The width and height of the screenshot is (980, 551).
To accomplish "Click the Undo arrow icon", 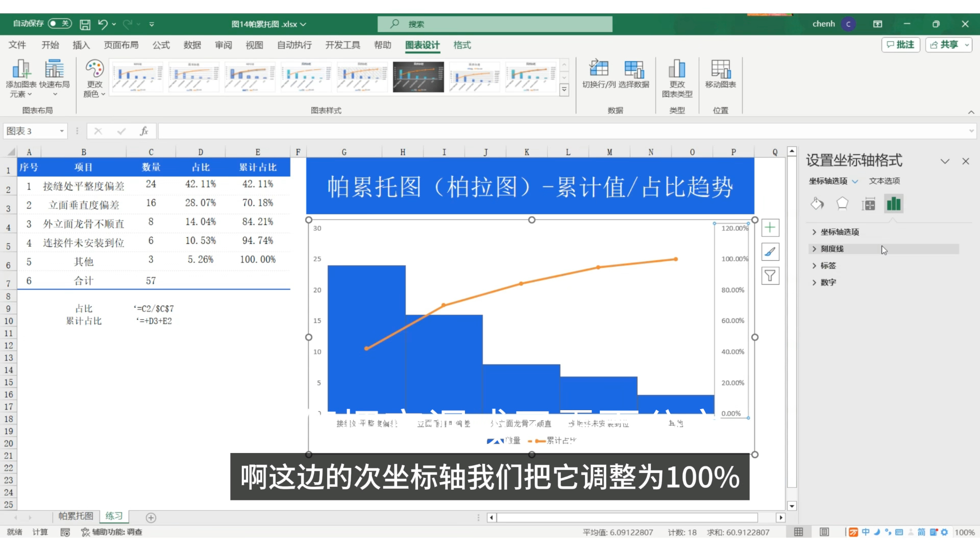I will coord(103,24).
